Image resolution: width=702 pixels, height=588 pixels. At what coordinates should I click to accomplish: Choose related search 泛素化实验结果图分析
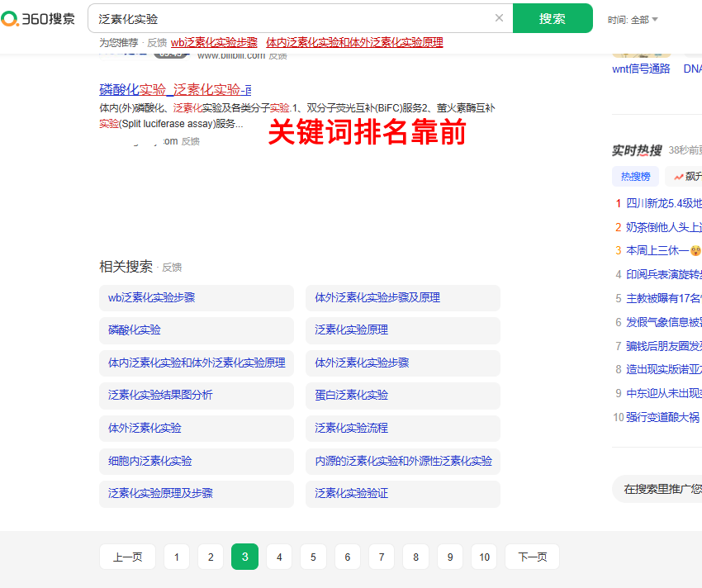pyautogui.click(x=160, y=396)
